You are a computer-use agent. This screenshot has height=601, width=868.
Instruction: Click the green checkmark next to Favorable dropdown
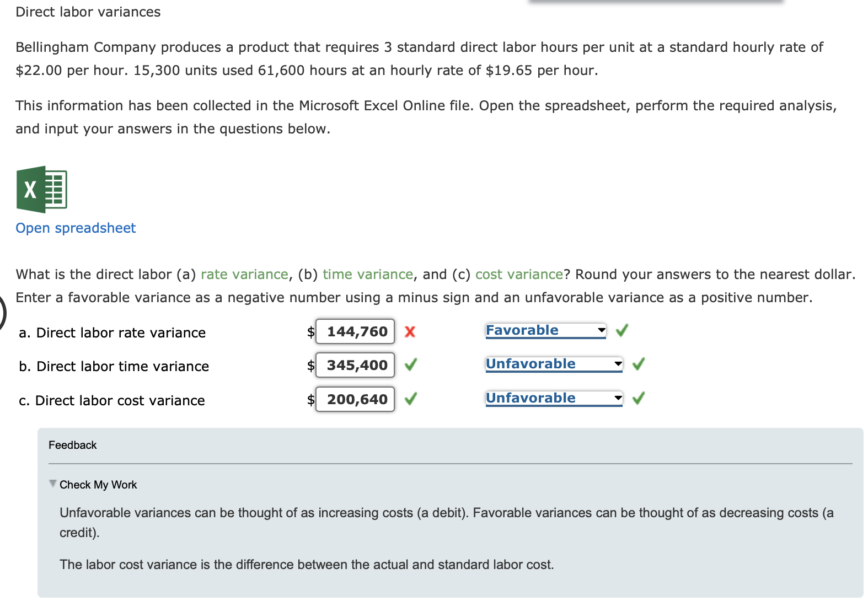pos(622,330)
